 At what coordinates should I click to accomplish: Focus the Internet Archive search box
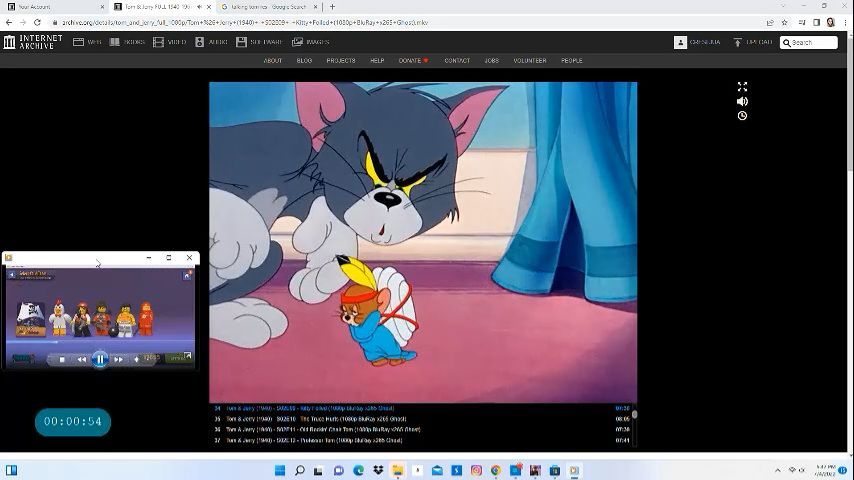(x=809, y=42)
